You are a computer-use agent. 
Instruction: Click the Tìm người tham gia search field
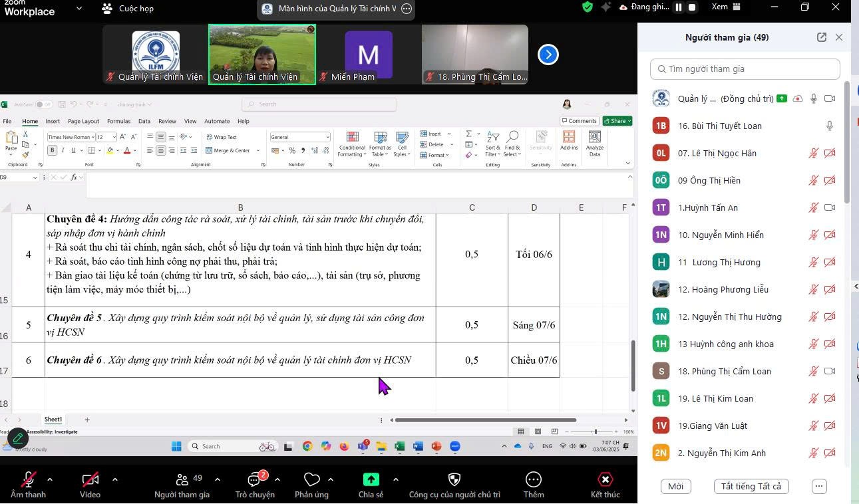coord(745,68)
